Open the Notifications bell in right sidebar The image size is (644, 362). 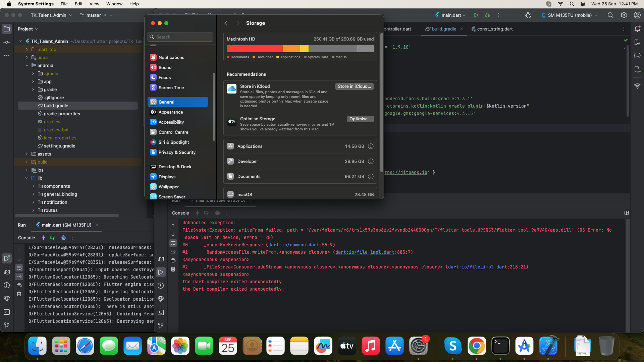[637, 29]
